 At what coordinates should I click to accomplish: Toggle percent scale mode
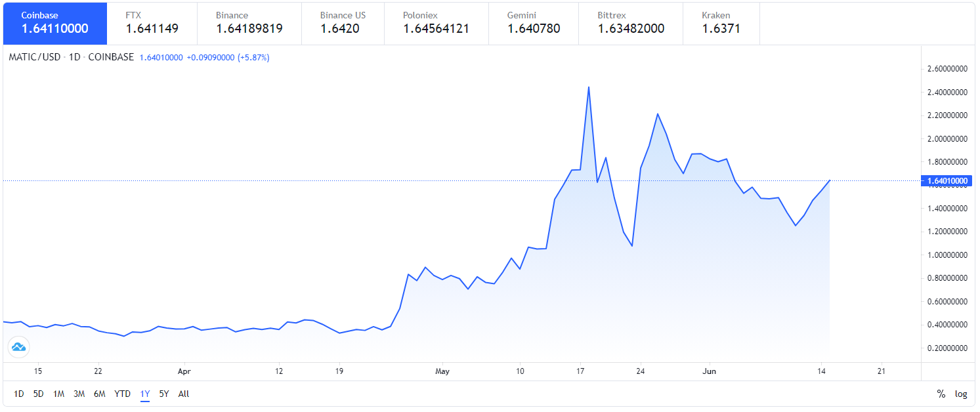[941, 394]
